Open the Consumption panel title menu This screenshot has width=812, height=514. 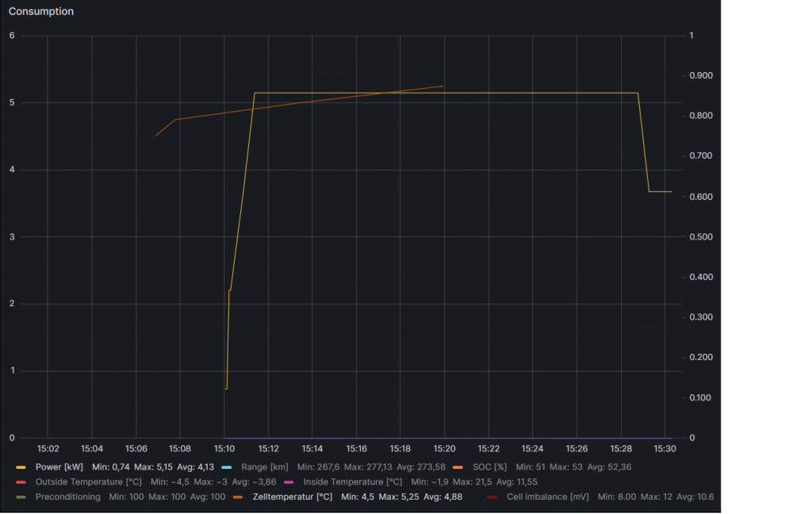[x=41, y=12]
